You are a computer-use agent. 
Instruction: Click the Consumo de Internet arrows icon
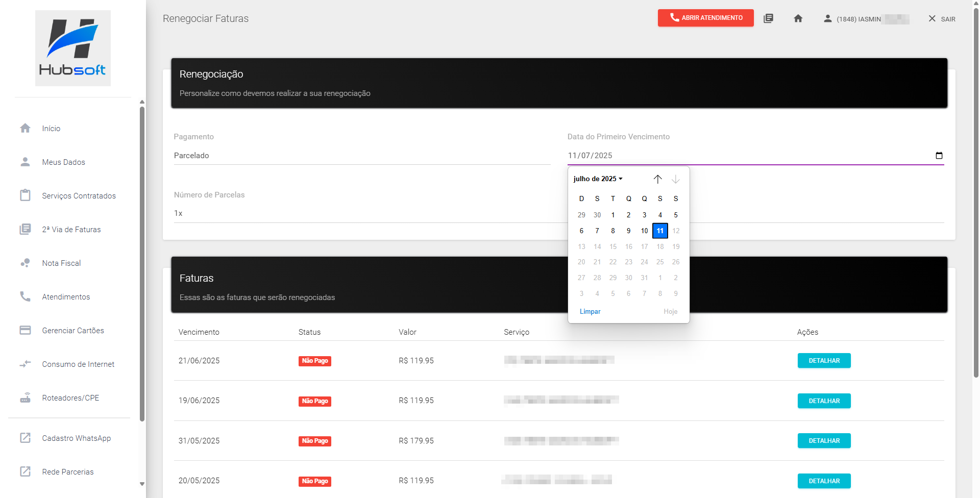pos(25,364)
